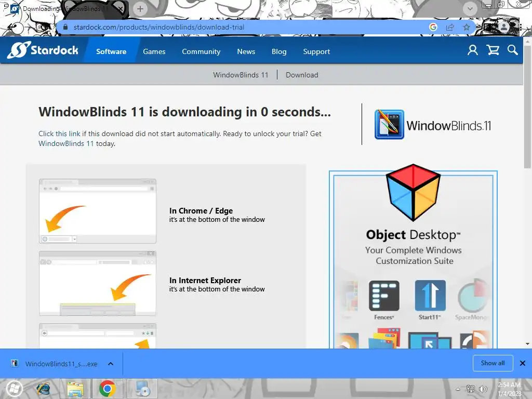Click the 'In Chrome / Edge' heading

click(x=201, y=211)
